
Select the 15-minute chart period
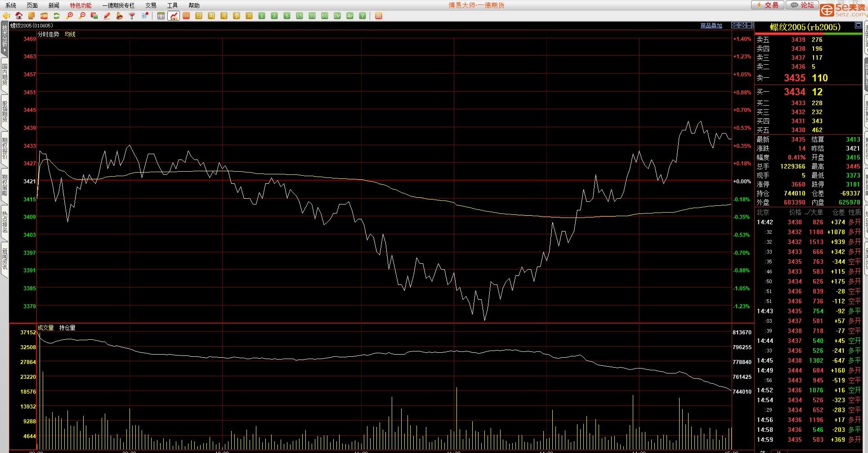coord(300,16)
